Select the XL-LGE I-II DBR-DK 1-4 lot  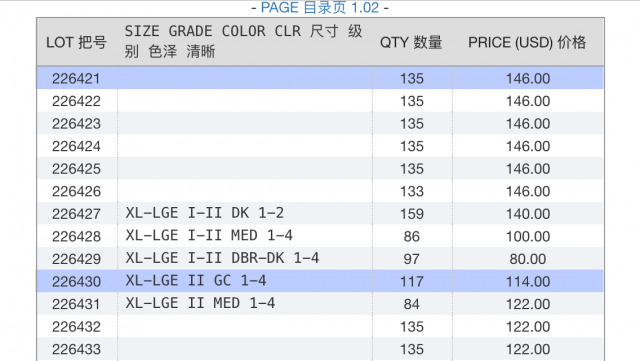tap(320, 258)
